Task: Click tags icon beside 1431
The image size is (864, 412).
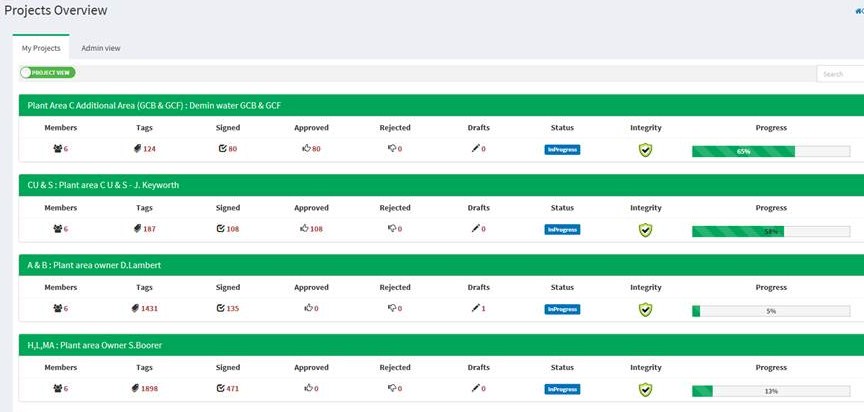Action: click(136, 308)
